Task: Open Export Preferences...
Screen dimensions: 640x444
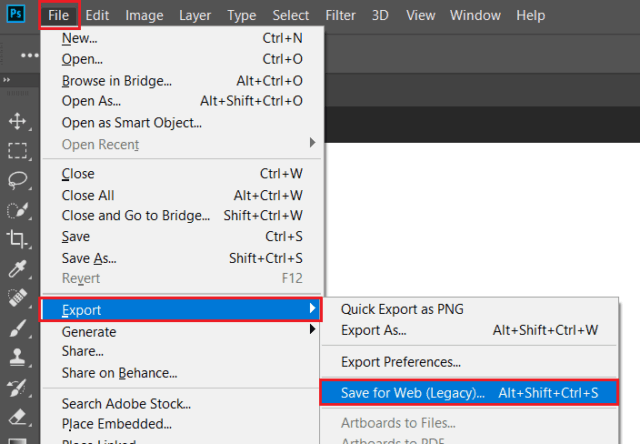Action: [469, 362]
